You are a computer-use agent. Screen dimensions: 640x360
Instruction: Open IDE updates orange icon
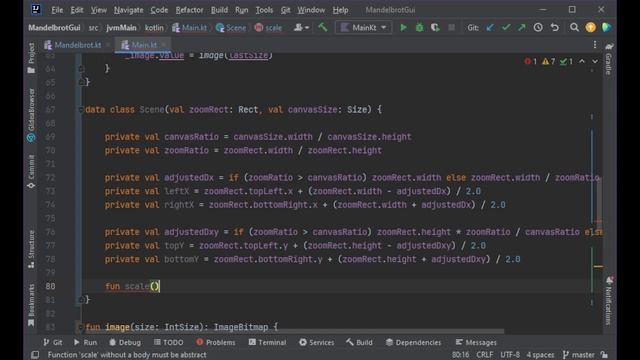click(x=590, y=27)
